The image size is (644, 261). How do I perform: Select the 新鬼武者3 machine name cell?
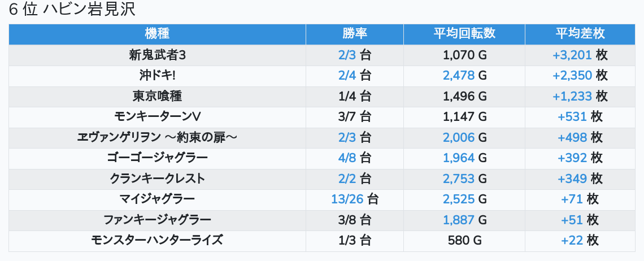(x=157, y=55)
